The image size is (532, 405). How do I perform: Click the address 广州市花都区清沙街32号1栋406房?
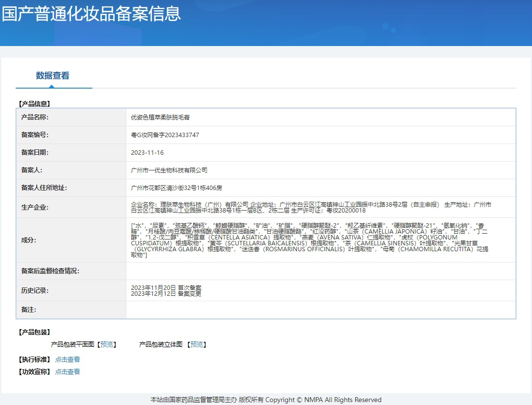(176, 188)
